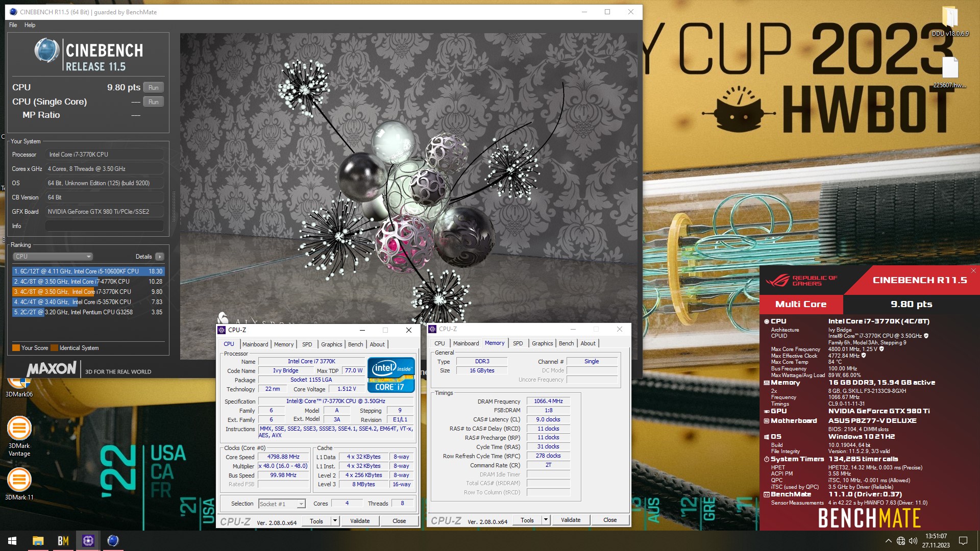Run the CPU benchmark
Image resolution: width=980 pixels, height=551 pixels.
pos(154,87)
